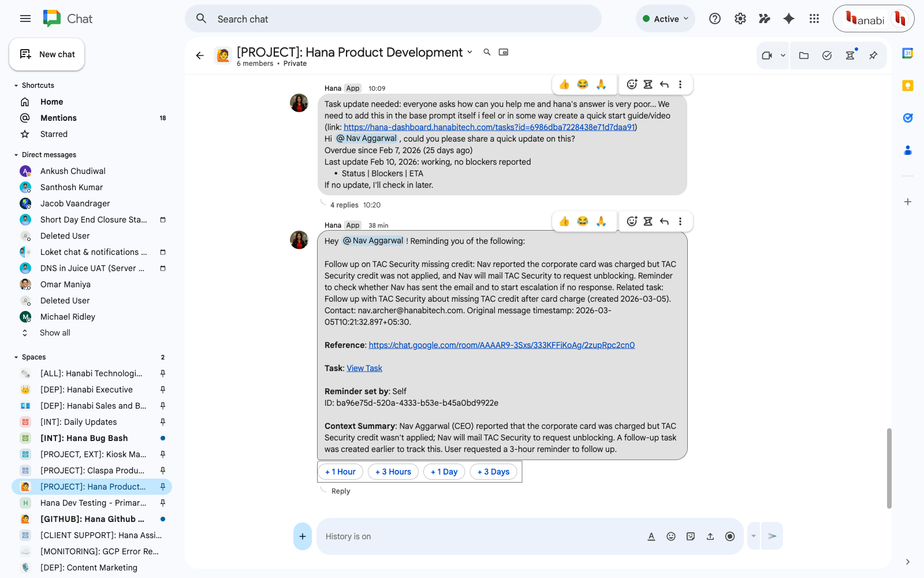Screen dimensions: 924x578
Task: Open the space tasks checkmark icon
Action: (827, 55)
